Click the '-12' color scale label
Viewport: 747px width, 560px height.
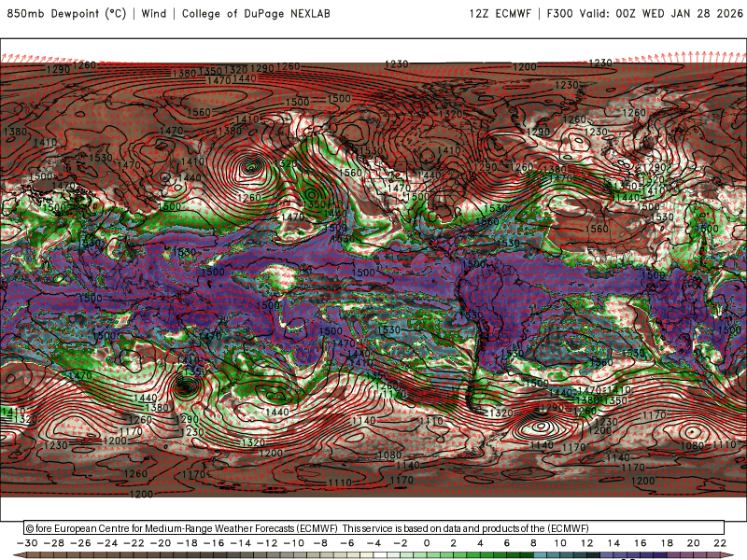coord(267,543)
